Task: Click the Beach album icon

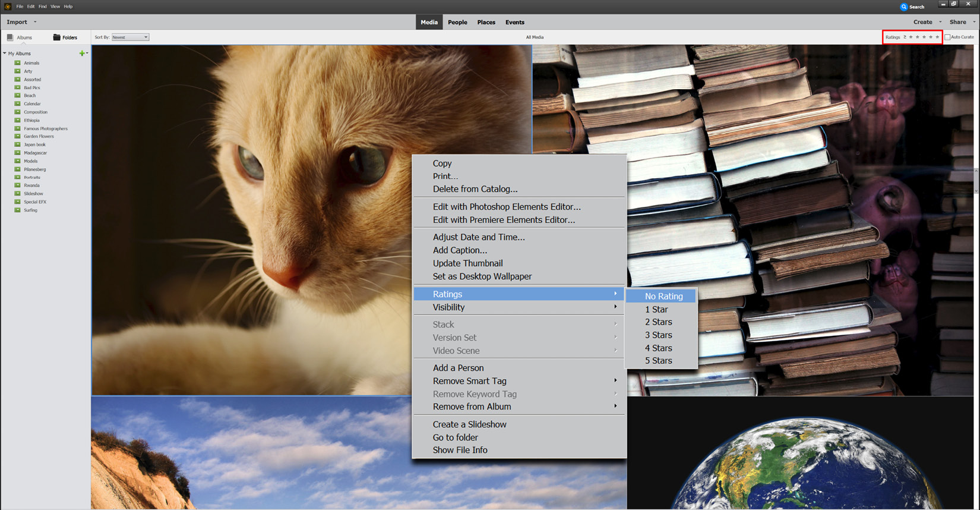Action: click(x=18, y=95)
